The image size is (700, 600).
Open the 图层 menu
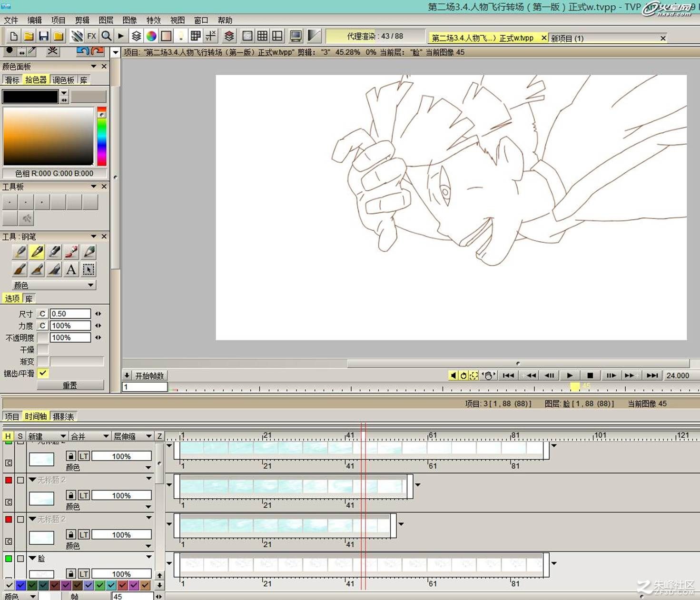(106, 20)
